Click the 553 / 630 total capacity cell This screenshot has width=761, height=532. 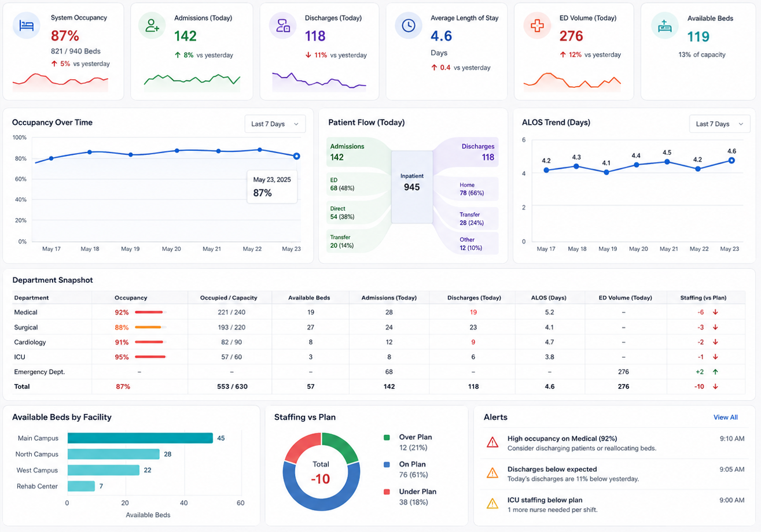231,386
